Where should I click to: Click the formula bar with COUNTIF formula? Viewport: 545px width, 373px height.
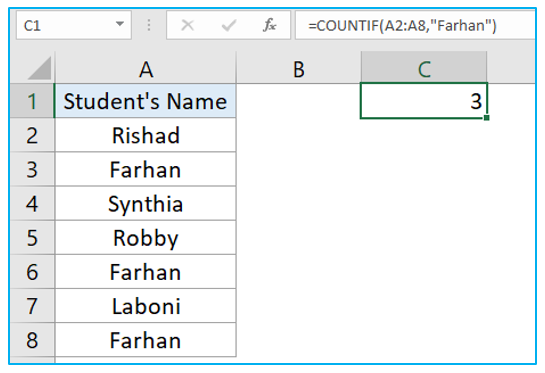click(415, 25)
